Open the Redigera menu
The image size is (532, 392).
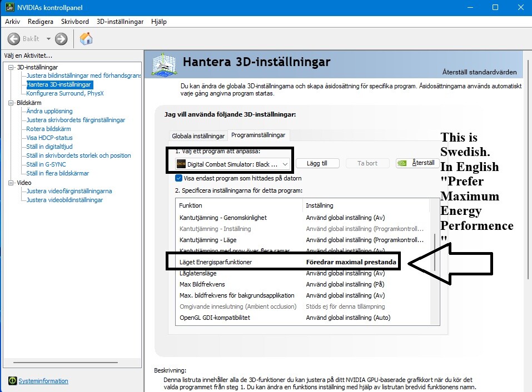[x=41, y=22]
